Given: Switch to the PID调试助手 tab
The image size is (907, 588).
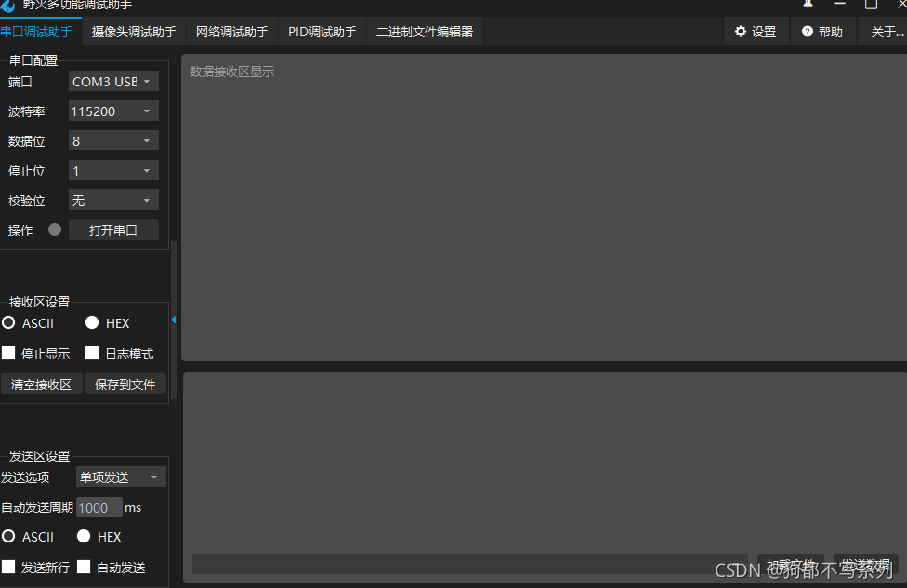Looking at the screenshot, I should point(322,31).
